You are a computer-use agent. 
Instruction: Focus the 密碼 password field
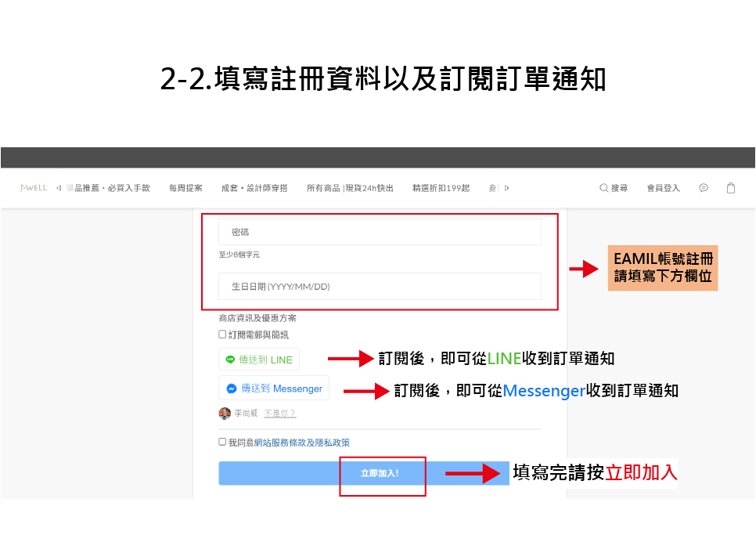click(380, 233)
